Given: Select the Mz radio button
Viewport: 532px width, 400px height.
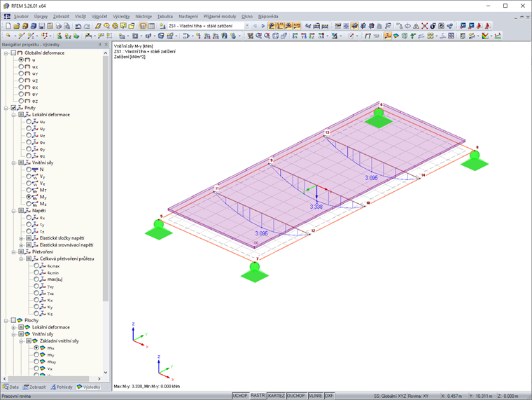Looking at the screenshot, I should click(29, 203).
